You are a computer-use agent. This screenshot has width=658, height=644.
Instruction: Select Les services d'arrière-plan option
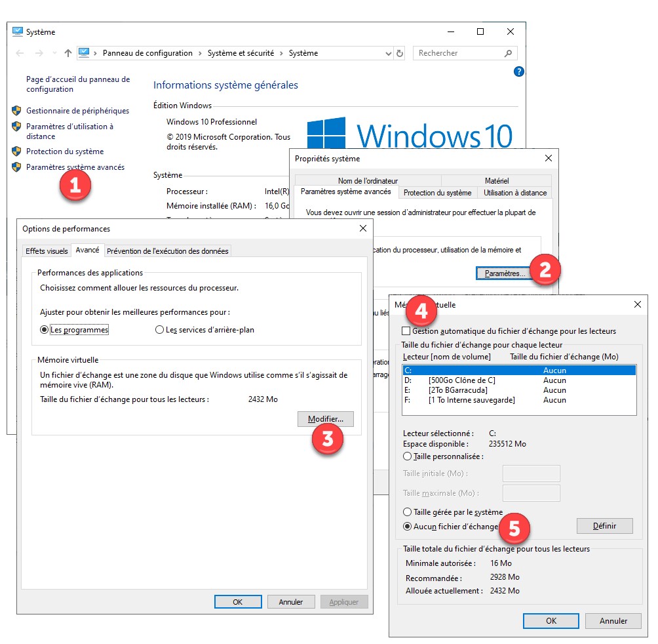coord(159,330)
